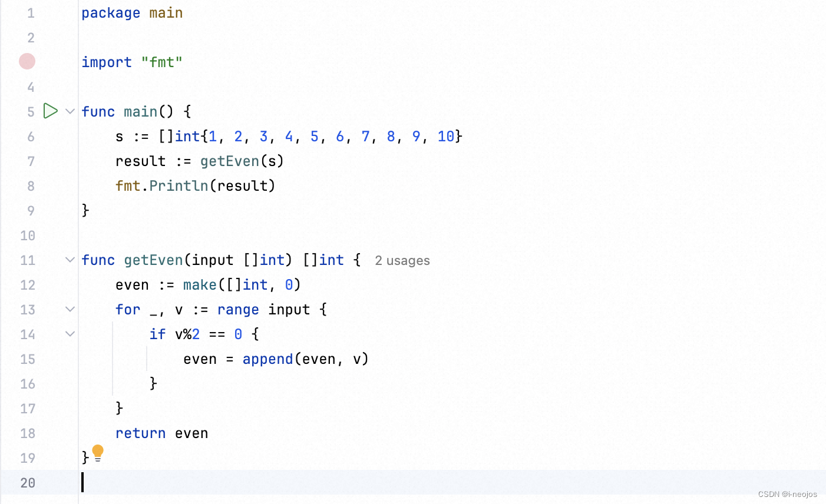Click the append function on line 15
Viewport: 826px width, 504px height.
point(267,359)
